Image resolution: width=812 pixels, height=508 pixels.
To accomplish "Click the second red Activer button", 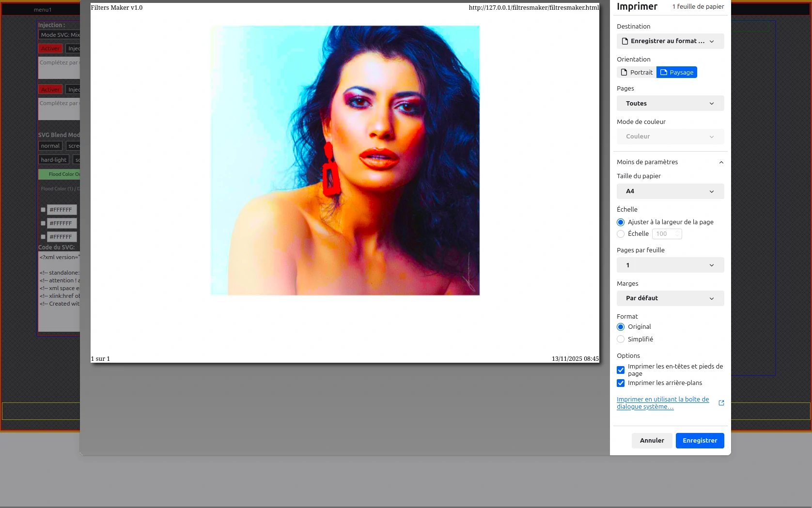I will tap(50, 90).
